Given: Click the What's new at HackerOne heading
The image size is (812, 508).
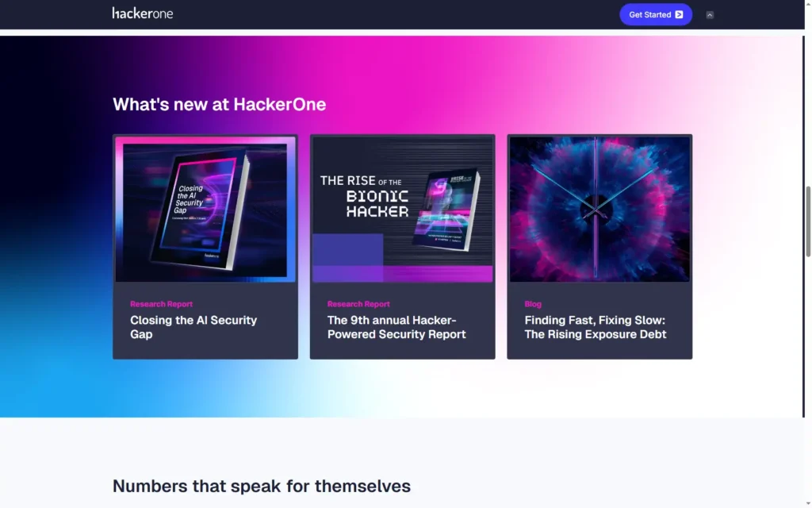Looking at the screenshot, I should [x=219, y=104].
